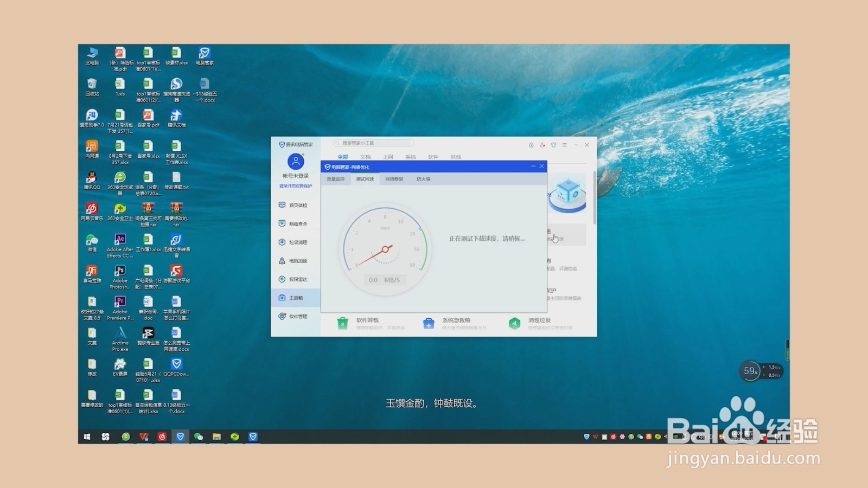The image size is (868, 488).
Task: Open 回收站 desktop icon
Action: click(x=92, y=87)
